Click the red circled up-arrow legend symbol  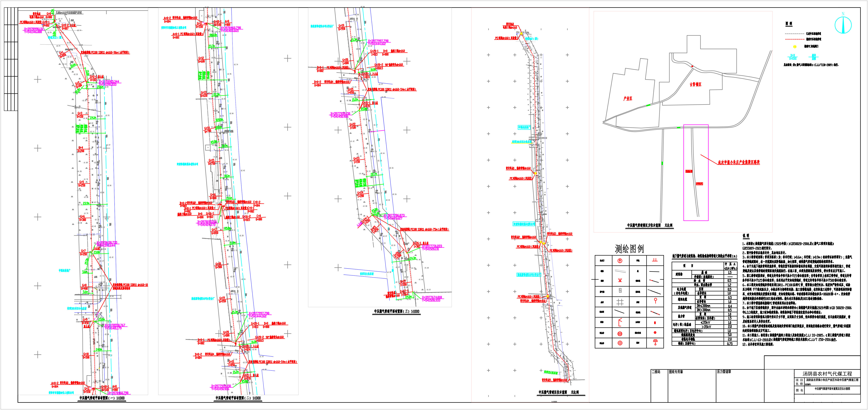[620, 261]
